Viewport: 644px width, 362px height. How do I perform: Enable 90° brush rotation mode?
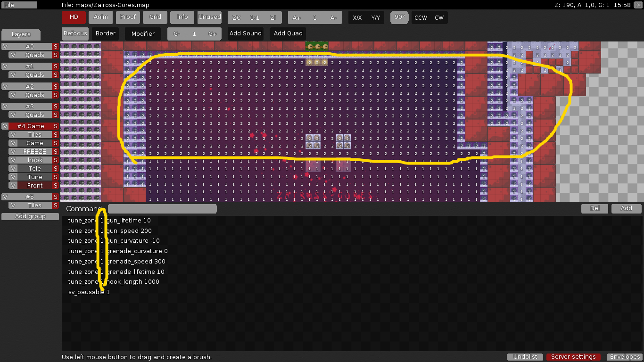[x=399, y=17]
